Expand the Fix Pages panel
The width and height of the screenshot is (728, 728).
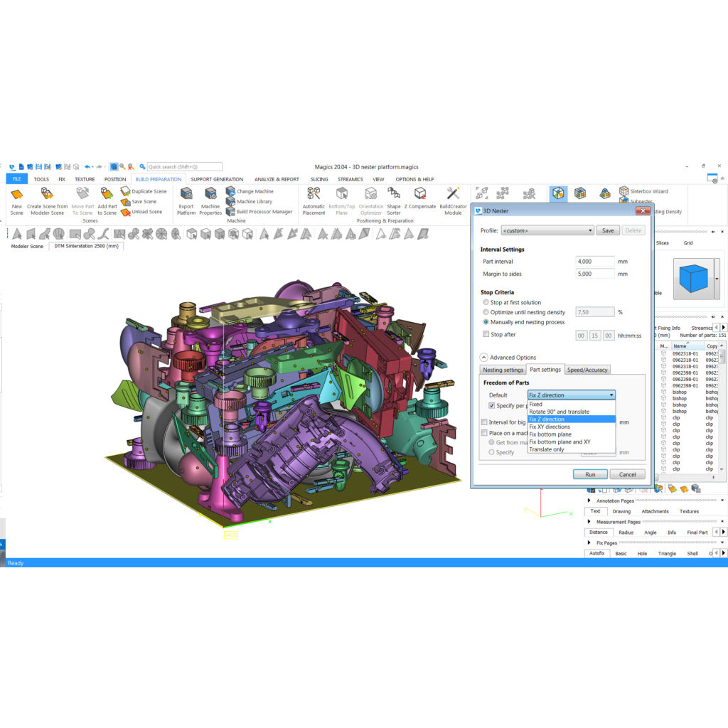(589, 542)
